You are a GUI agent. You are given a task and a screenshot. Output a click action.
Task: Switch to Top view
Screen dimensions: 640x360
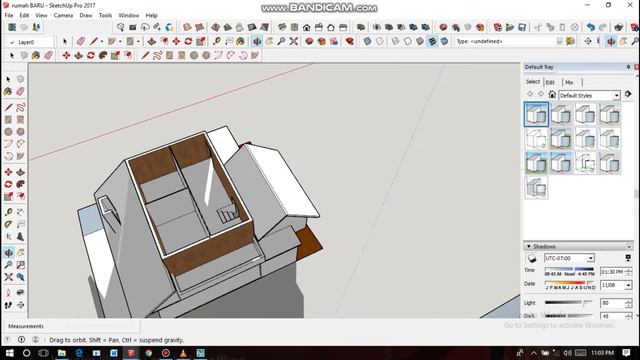click(294, 27)
